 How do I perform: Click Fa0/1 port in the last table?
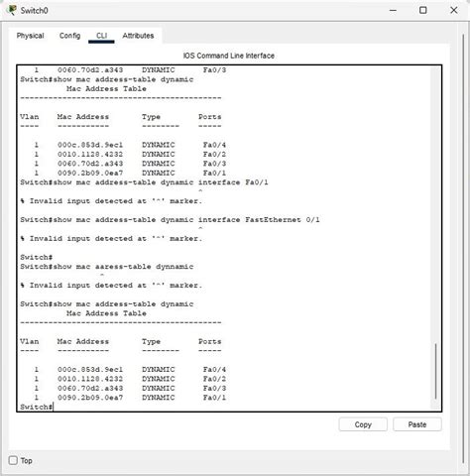214,398
